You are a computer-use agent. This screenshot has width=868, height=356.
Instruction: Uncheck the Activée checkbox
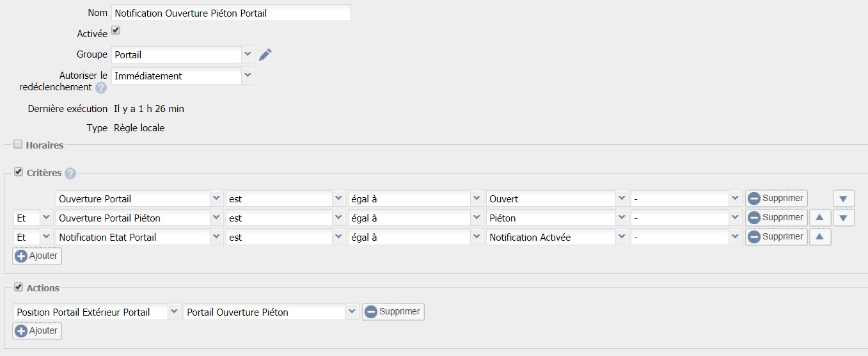116,30
